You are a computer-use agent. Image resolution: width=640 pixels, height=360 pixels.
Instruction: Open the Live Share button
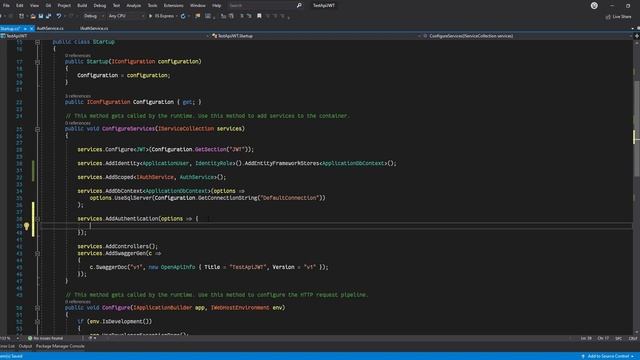click(618, 16)
